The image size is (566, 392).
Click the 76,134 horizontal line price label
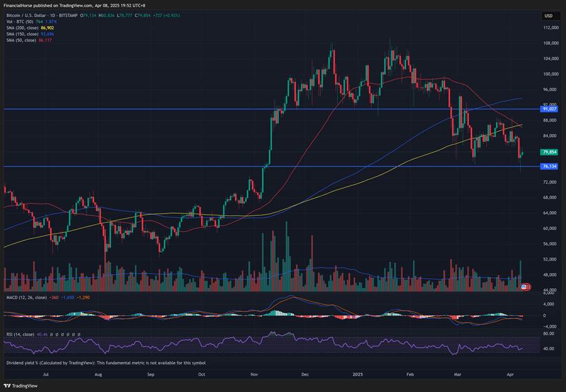(550, 166)
